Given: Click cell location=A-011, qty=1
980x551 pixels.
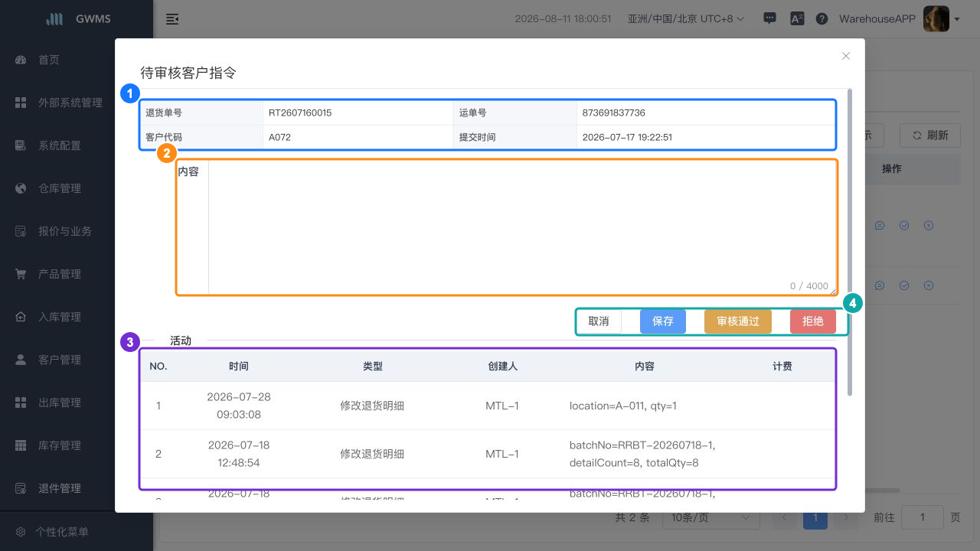Looking at the screenshot, I should coord(623,406).
